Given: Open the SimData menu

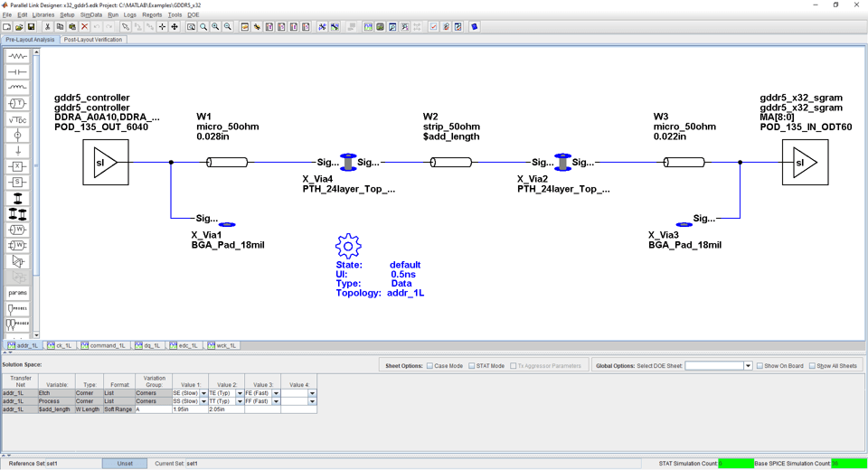Looking at the screenshot, I should click(90, 15).
